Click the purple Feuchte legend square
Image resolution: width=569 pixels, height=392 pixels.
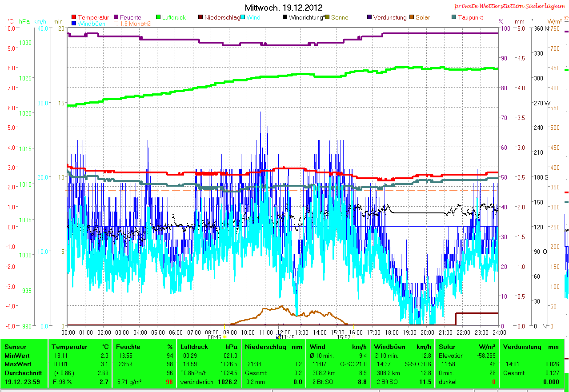pos(116,18)
